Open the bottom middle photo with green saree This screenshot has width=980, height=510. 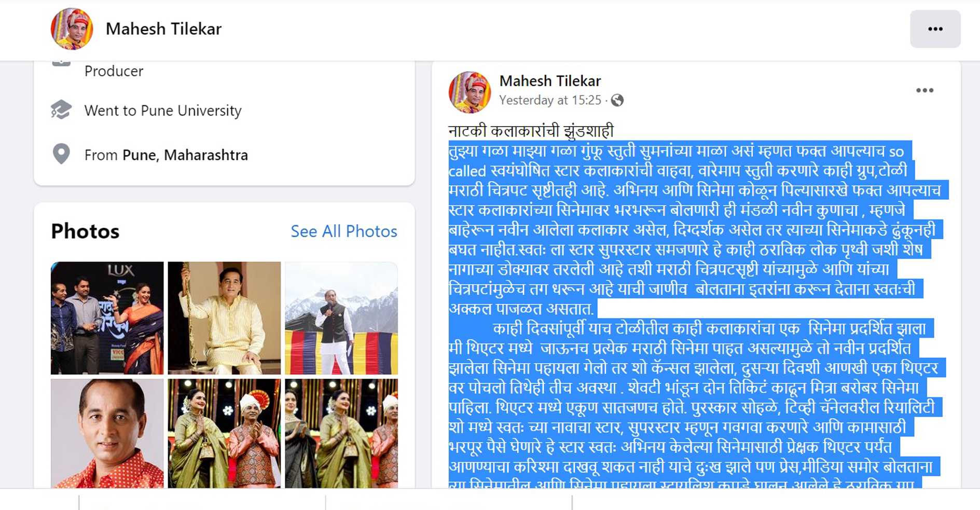tap(224, 433)
